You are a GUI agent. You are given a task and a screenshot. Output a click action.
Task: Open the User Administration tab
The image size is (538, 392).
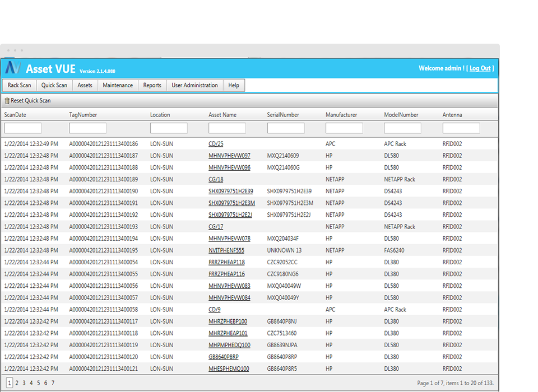(x=194, y=85)
